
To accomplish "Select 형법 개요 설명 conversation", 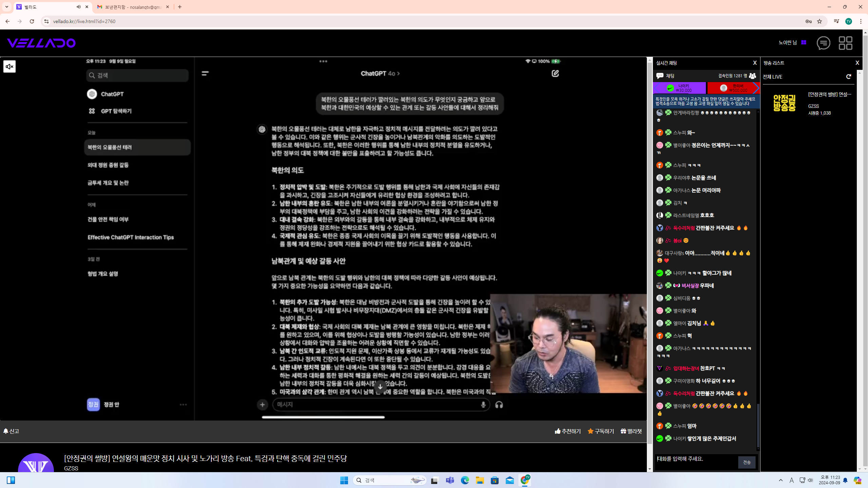I will (x=102, y=274).
